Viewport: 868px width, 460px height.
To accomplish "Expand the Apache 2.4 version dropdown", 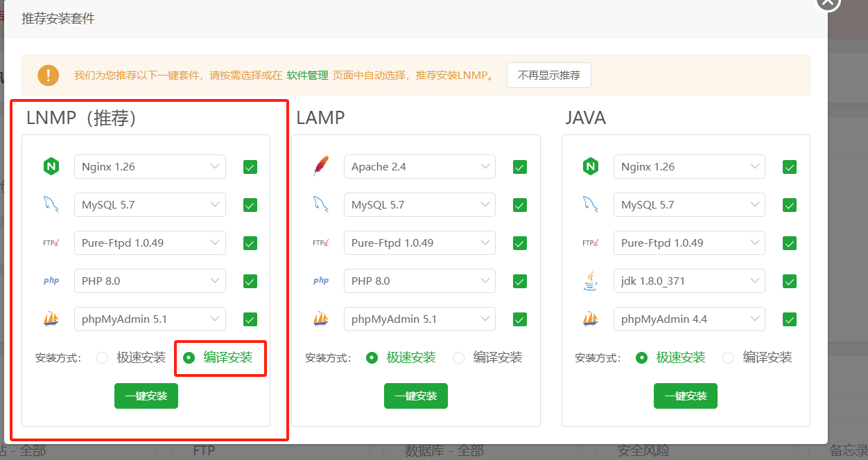I will point(419,167).
